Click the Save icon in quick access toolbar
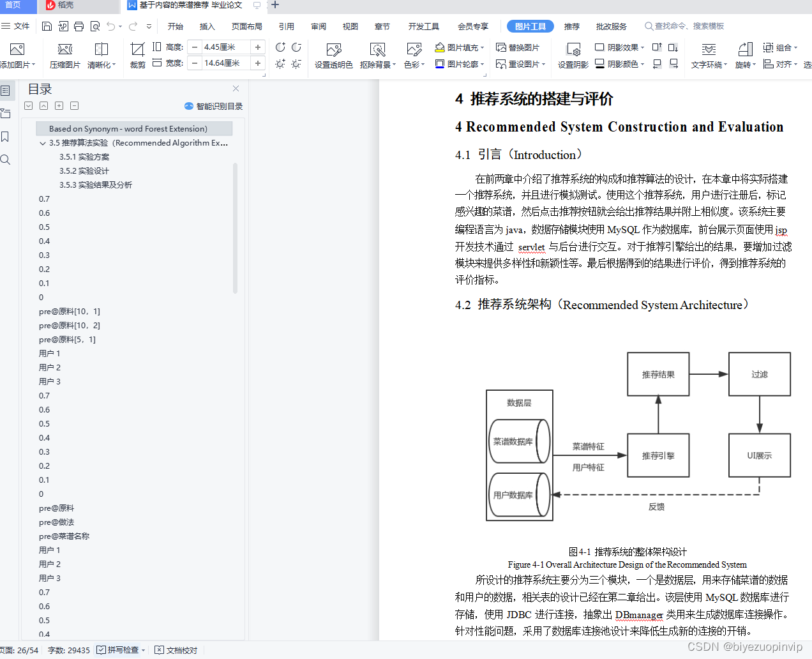This screenshot has height=659, width=812. (47, 26)
